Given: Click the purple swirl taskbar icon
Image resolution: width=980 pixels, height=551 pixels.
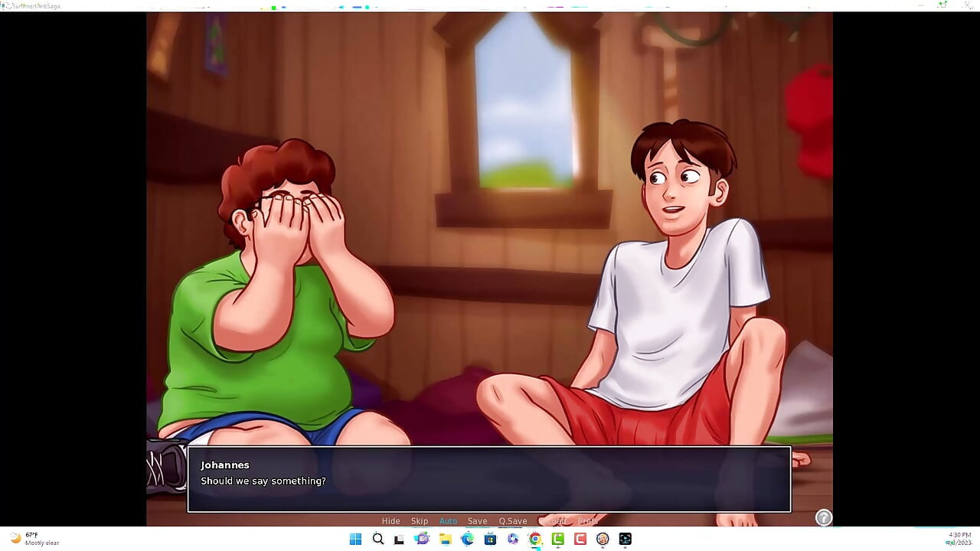Looking at the screenshot, I should [512, 539].
